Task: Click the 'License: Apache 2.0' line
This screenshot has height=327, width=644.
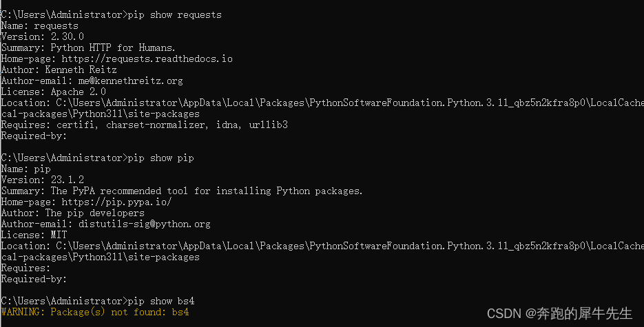Action: click(x=54, y=92)
